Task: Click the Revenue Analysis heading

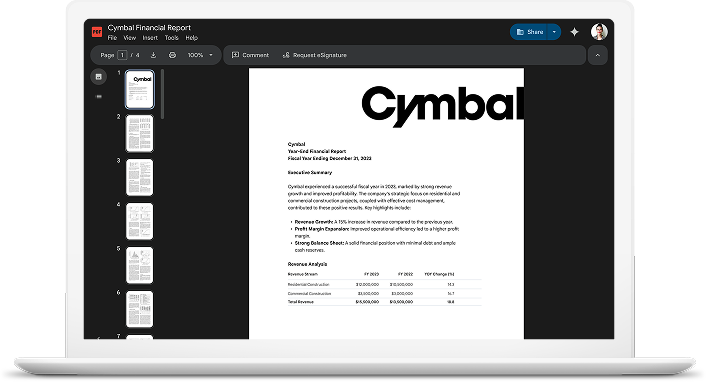Action: [x=308, y=264]
